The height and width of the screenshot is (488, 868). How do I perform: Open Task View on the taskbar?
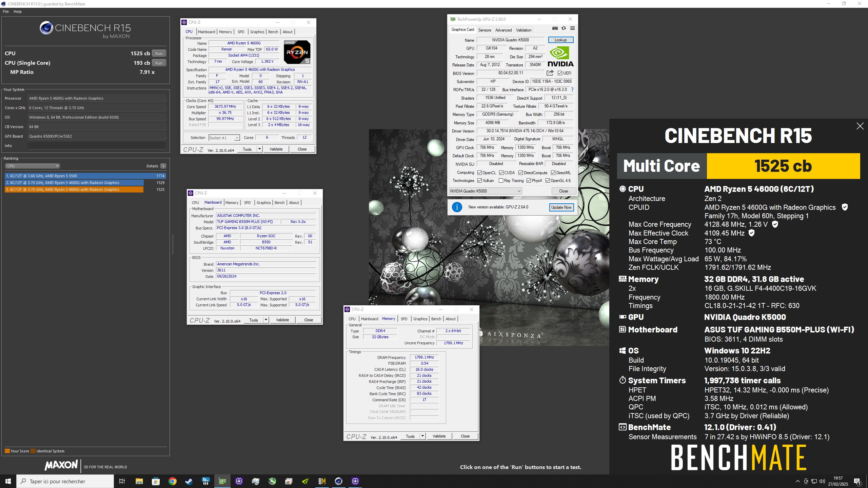122,481
